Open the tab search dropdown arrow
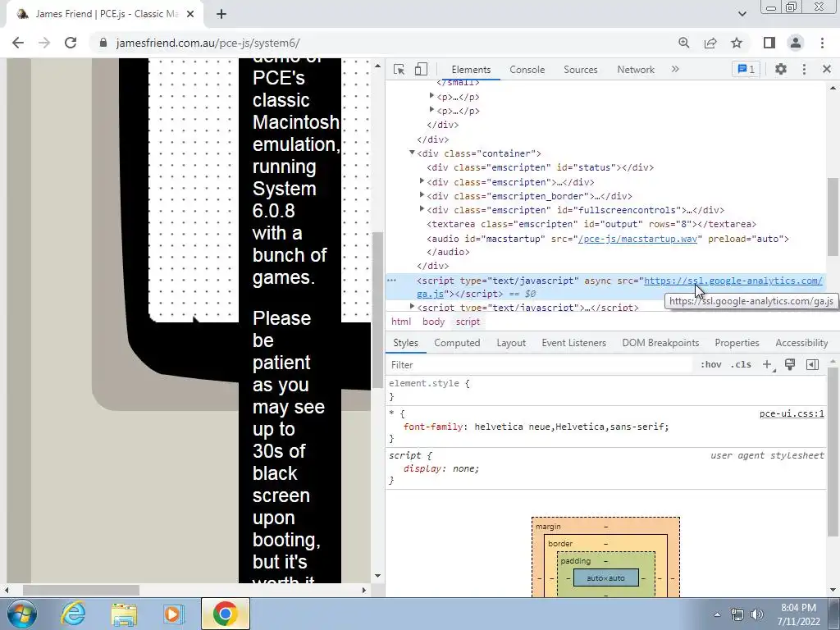Screen dimensions: 840x630 pos(742,14)
